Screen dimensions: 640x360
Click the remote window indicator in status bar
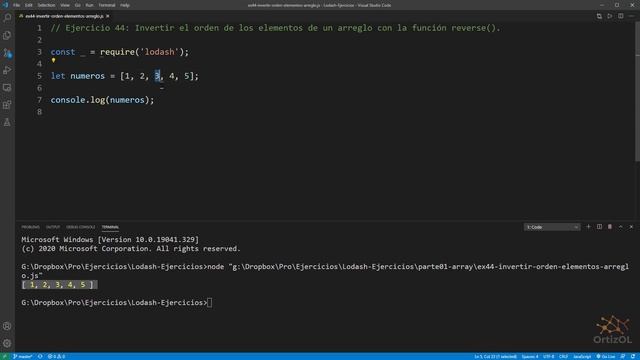(4, 356)
